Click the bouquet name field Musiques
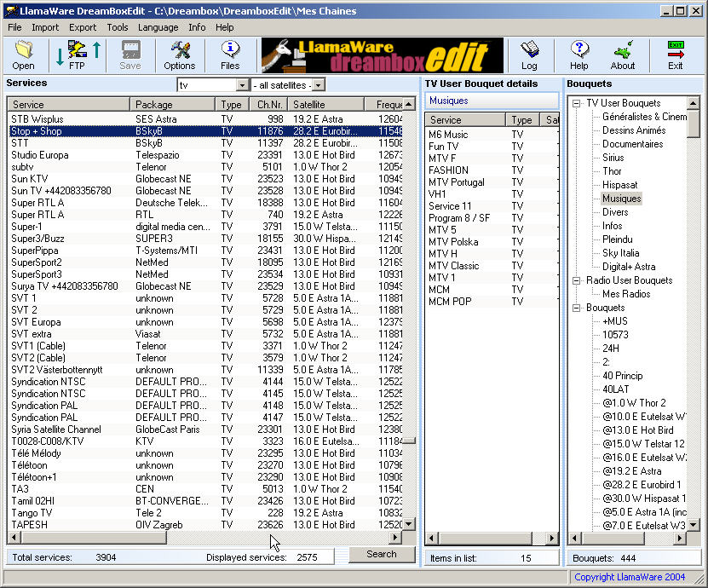This screenshot has width=708, height=588. click(492, 101)
